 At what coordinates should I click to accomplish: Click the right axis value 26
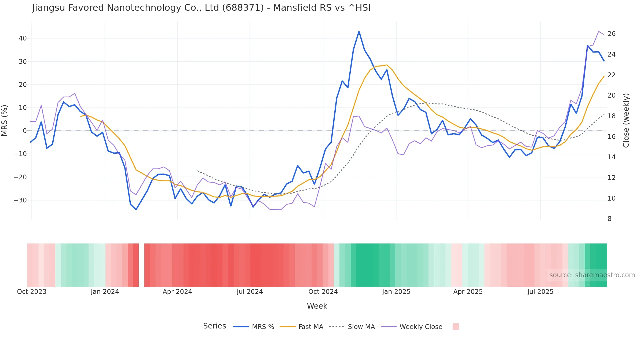click(612, 34)
